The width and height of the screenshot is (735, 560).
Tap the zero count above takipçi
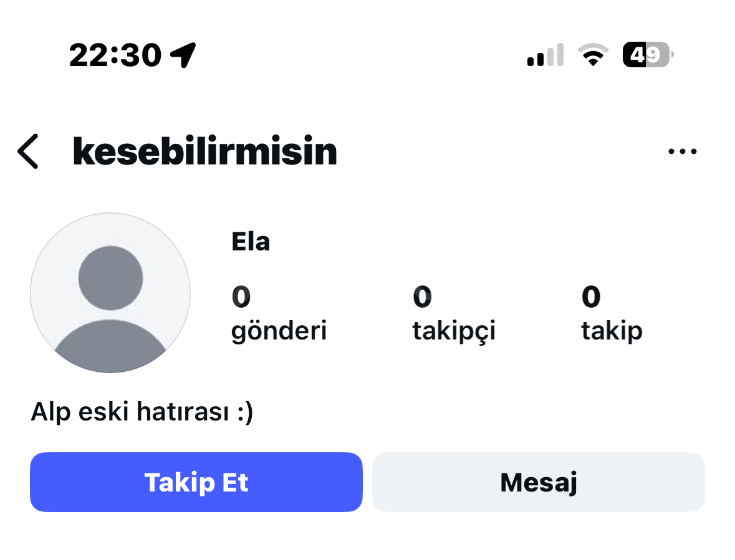[x=422, y=297]
